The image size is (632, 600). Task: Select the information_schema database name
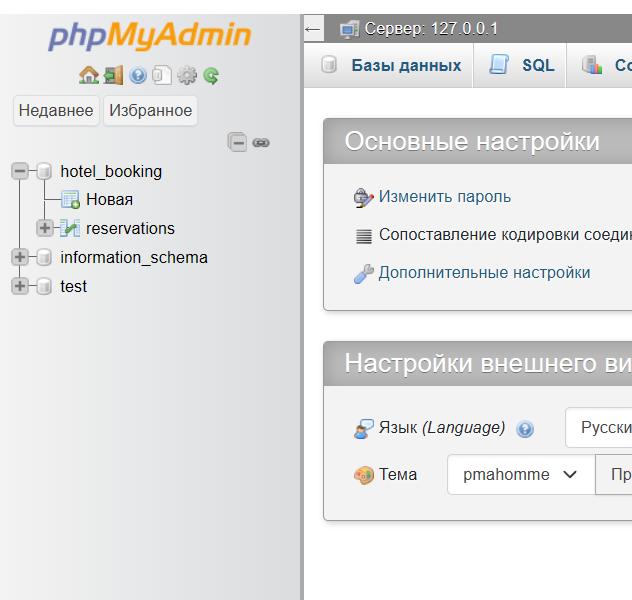(134, 257)
